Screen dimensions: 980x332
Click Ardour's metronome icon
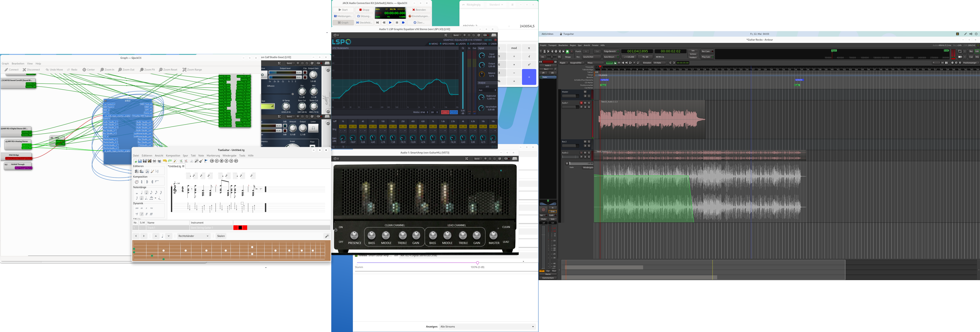tap(545, 51)
